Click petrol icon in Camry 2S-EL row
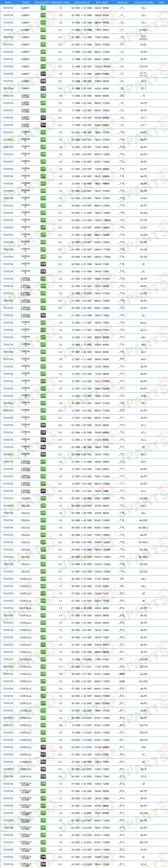 [x=43, y=45]
